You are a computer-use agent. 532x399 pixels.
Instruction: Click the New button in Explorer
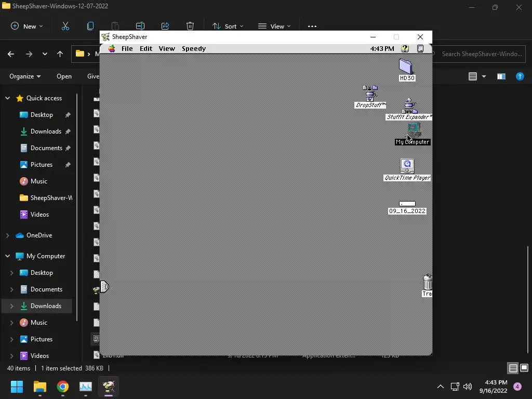pyautogui.click(x=27, y=26)
